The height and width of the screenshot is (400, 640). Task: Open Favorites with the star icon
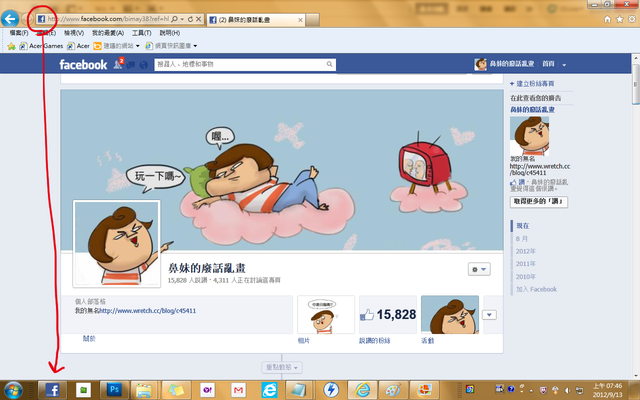(x=620, y=19)
